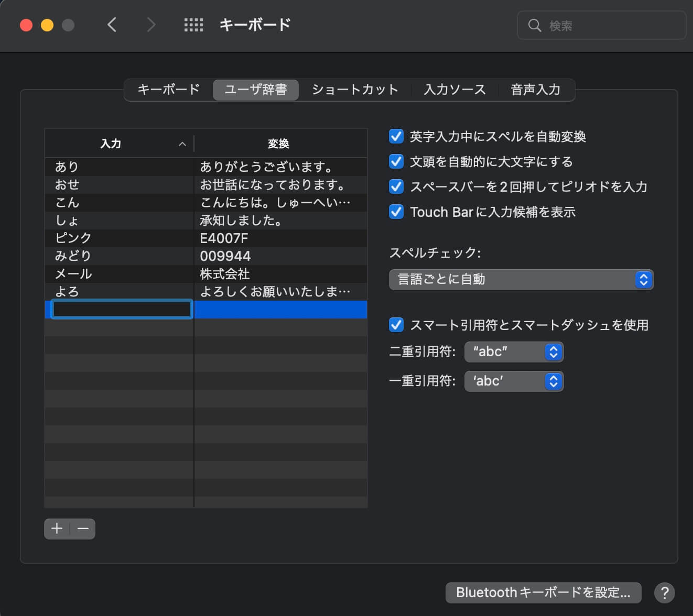Click the red close window button

click(x=26, y=25)
